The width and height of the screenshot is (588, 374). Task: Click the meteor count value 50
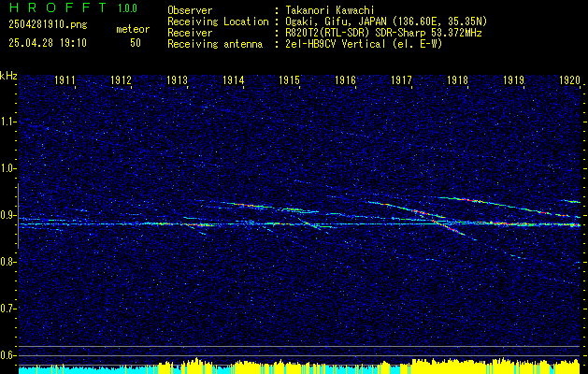tap(136, 43)
